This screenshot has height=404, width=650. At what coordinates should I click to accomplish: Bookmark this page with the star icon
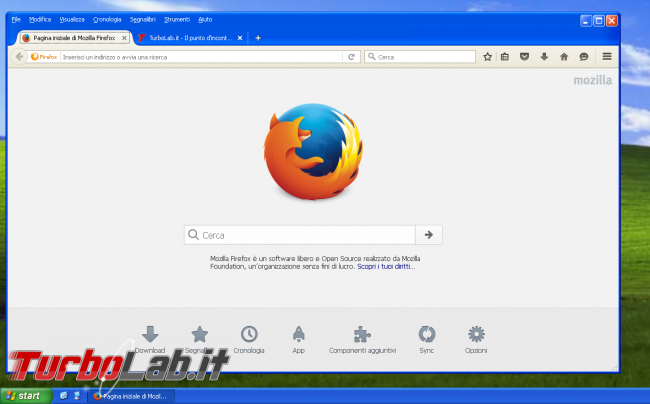pyautogui.click(x=488, y=57)
